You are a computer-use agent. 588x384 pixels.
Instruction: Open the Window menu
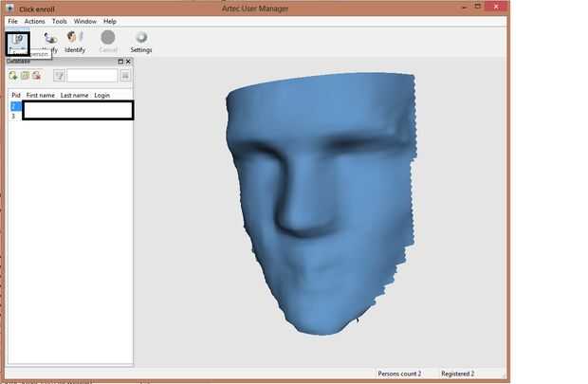pos(85,22)
